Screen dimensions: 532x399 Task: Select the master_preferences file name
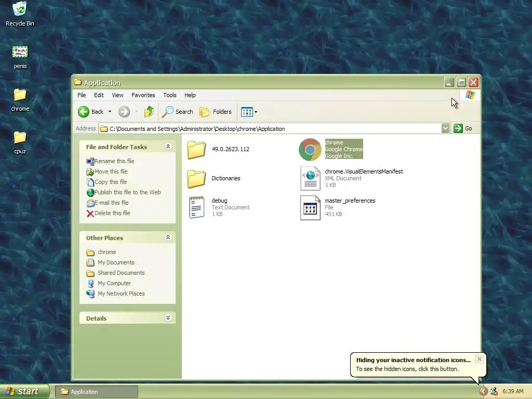click(x=350, y=201)
